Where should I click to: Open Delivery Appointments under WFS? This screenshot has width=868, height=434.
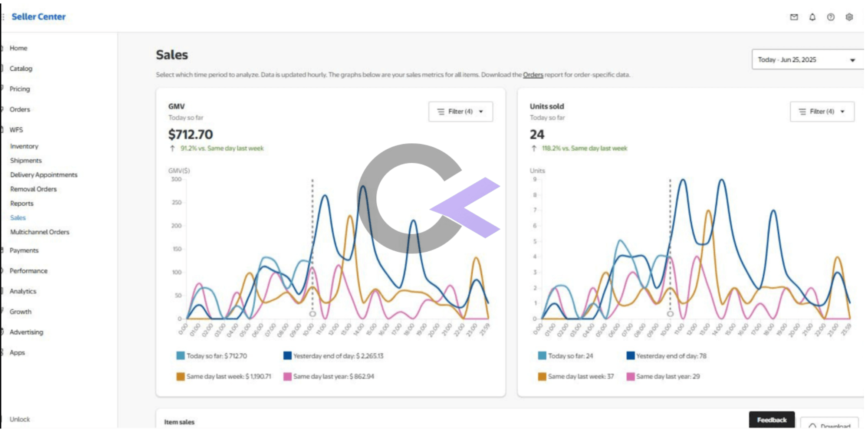(44, 175)
